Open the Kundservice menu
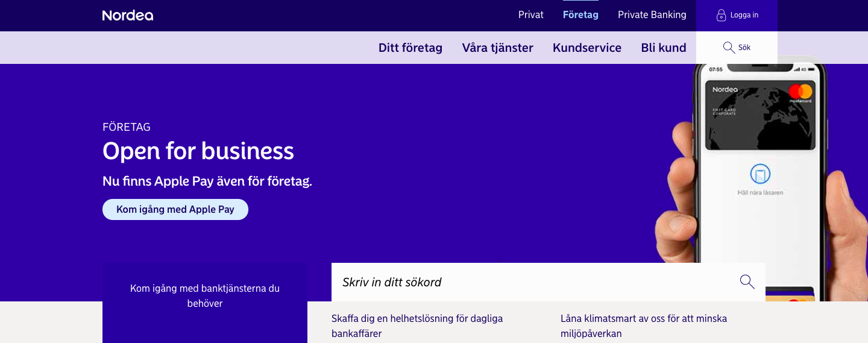The image size is (868, 343). click(587, 48)
